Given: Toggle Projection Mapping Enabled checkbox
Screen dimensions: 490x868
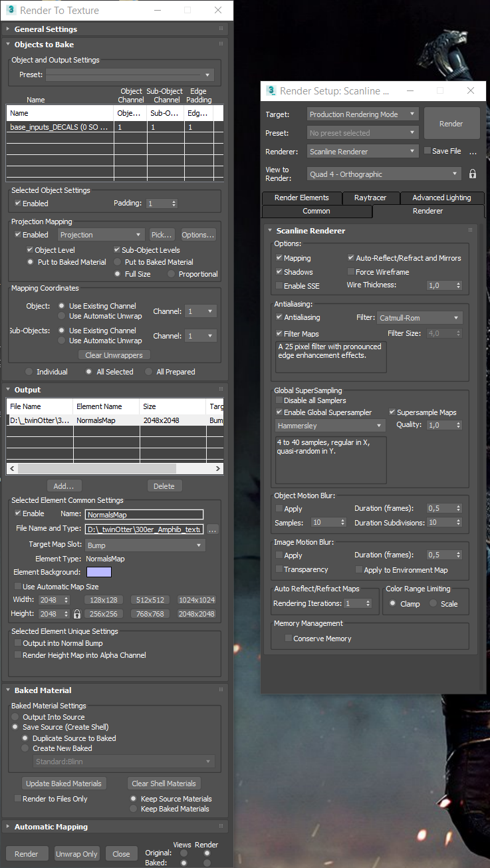Looking at the screenshot, I should (18, 235).
